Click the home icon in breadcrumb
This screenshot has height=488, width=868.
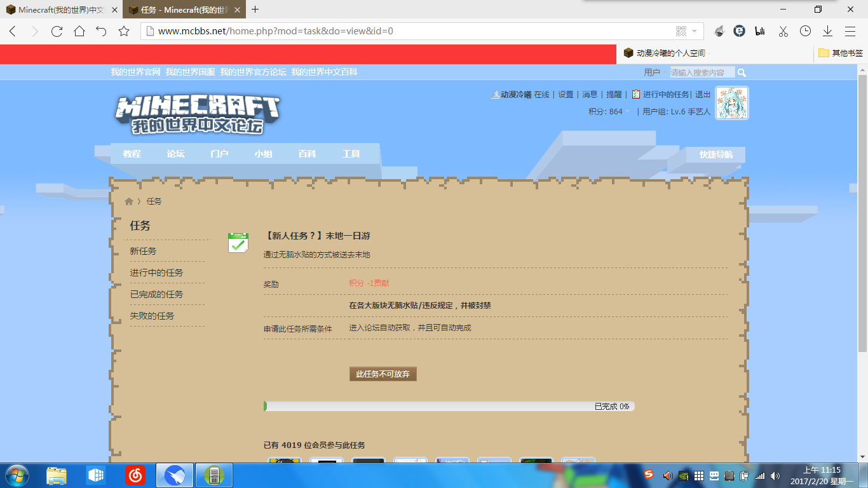pos(129,201)
